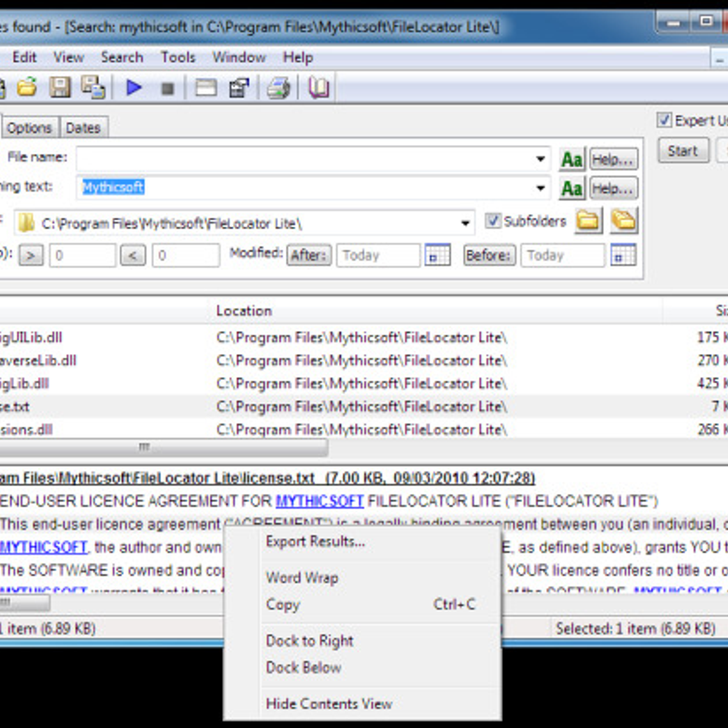This screenshot has width=728, height=728.
Task: Browse for a search folder with the folder icon
Action: pyautogui.click(x=588, y=221)
